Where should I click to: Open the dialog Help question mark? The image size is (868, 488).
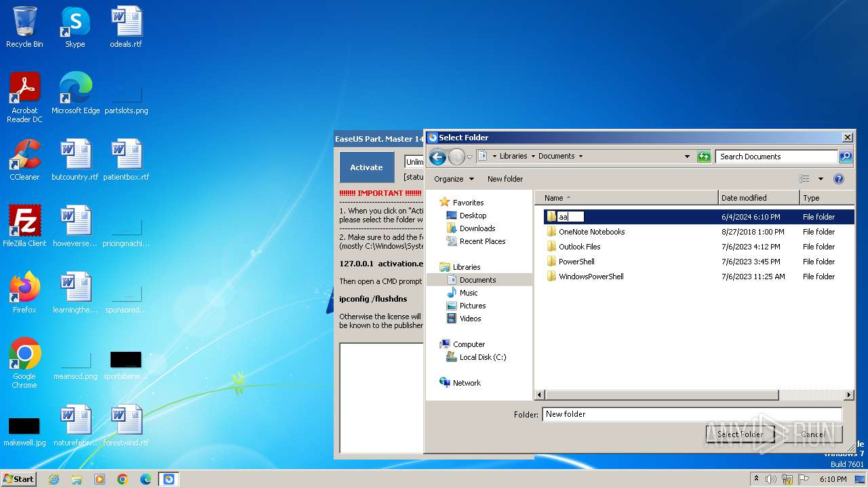click(839, 179)
